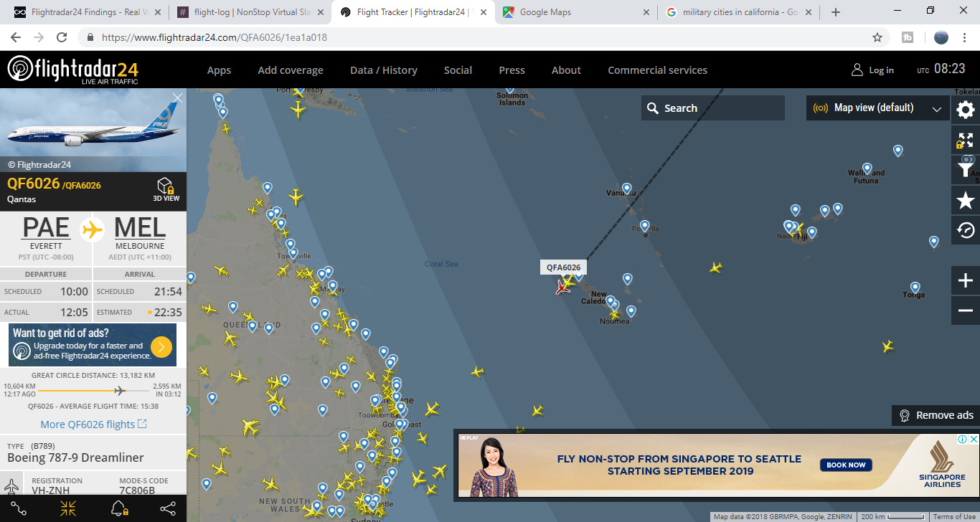Open the 3D View of the flight
Image resolution: width=980 pixels, height=522 pixels.
[x=166, y=189]
